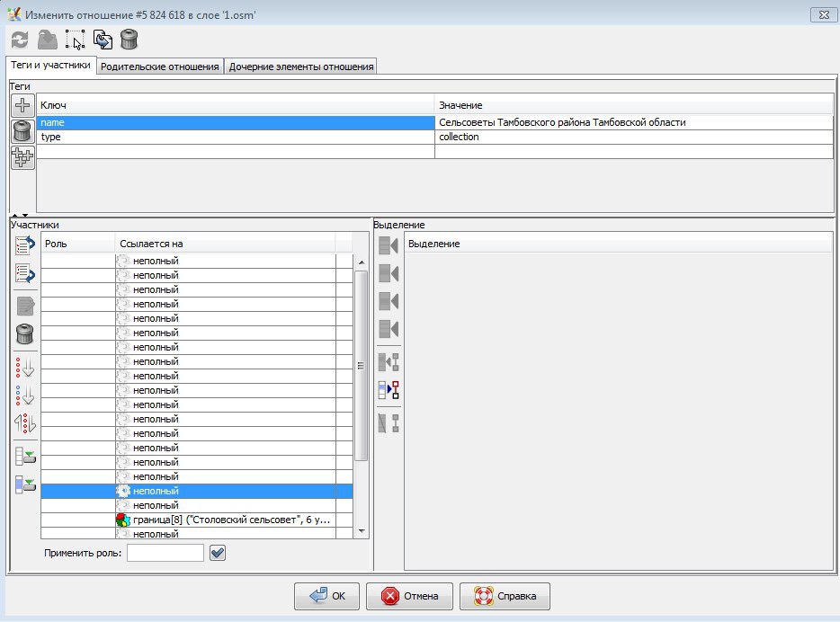
Task: Close the relation editor window
Action: (824, 15)
